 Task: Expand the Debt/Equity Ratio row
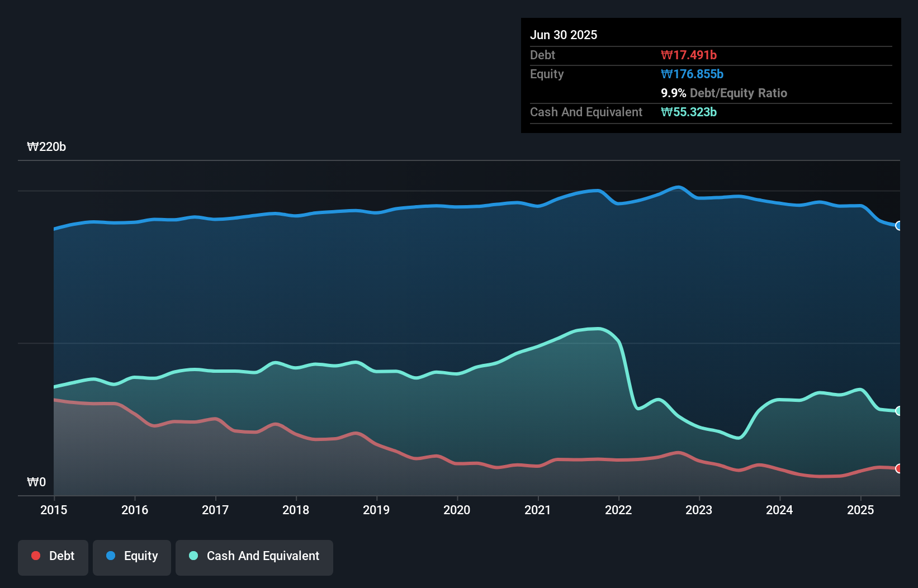pyautogui.click(x=724, y=93)
